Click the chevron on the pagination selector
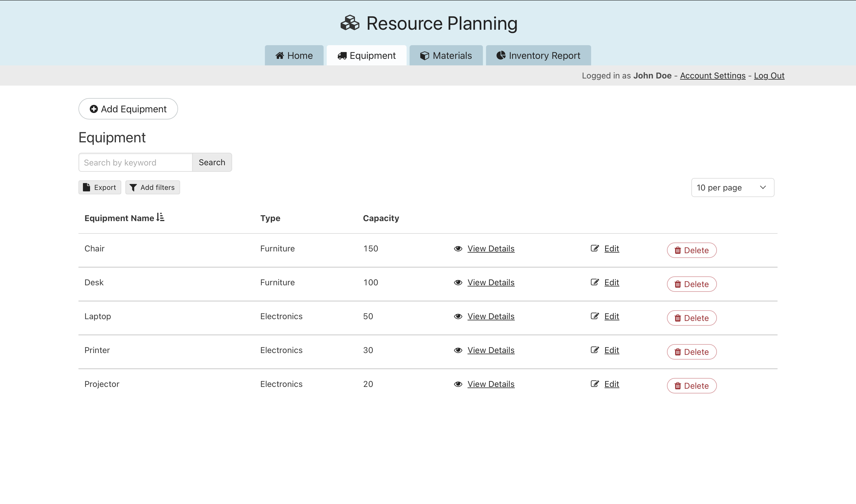 point(763,187)
